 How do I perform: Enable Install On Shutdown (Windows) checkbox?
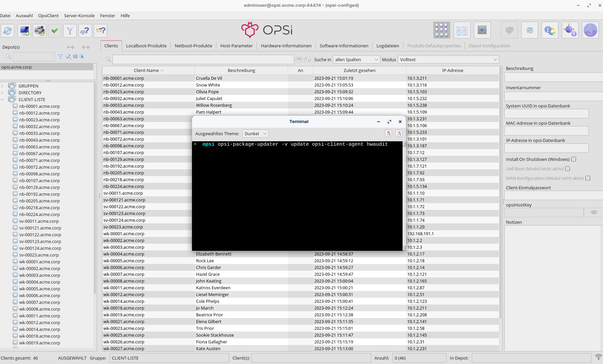tap(574, 159)
